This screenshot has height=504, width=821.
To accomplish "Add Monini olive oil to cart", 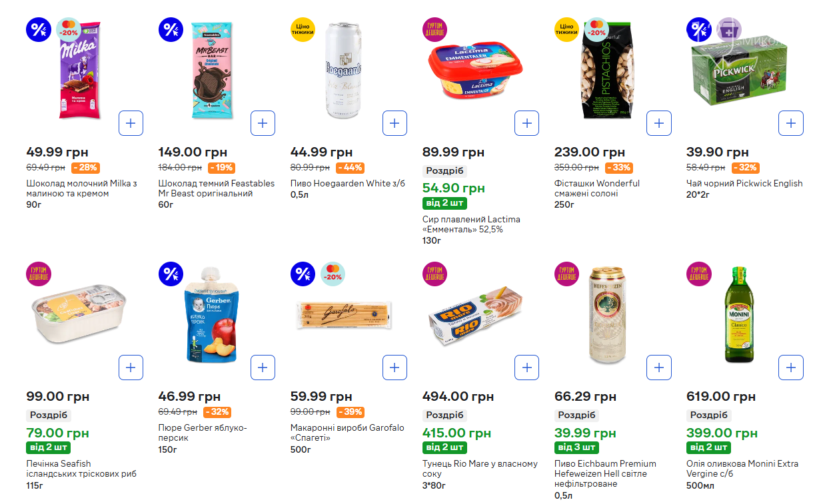I will [x=791, y=368].
